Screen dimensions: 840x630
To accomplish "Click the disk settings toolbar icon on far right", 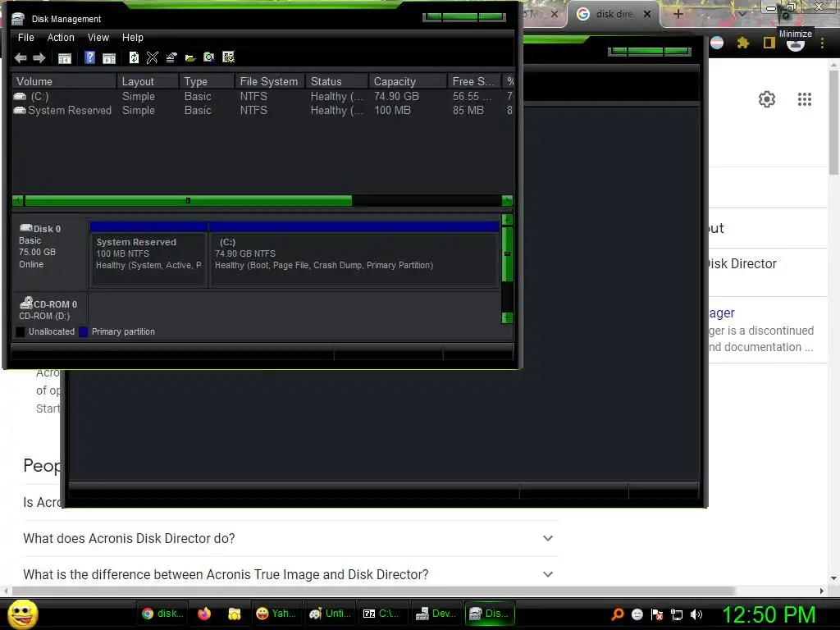I will (228, 57).
